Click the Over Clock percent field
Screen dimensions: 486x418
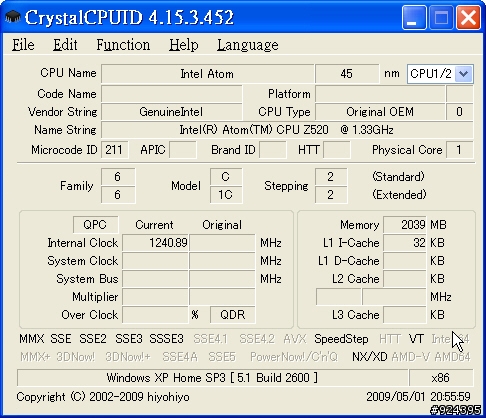(x=155, y=315)
